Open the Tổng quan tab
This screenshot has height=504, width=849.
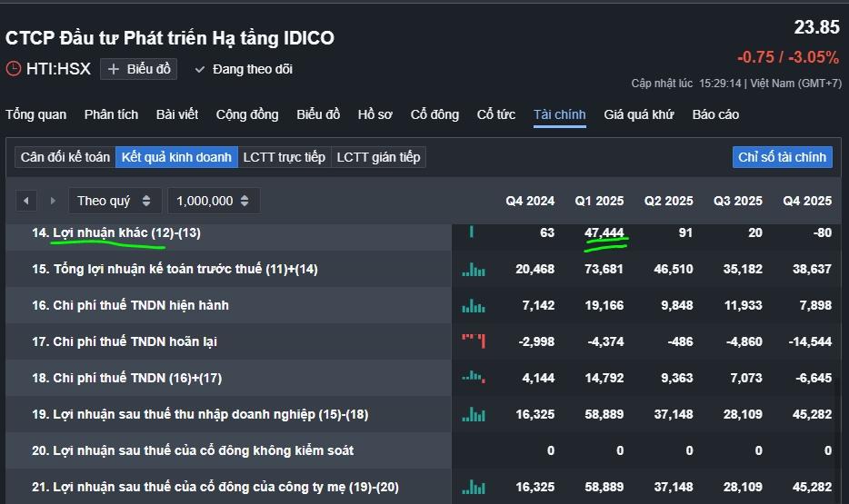(x=36, y=114)
